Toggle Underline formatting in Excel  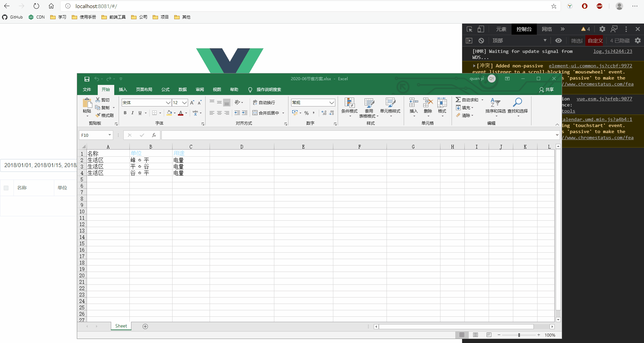140,113
